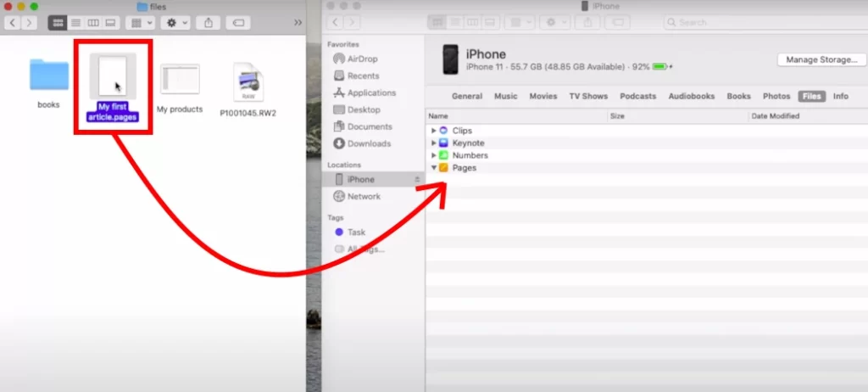
Task: Open group-by dropdown in iPhone window
Action: coord(520,22)
